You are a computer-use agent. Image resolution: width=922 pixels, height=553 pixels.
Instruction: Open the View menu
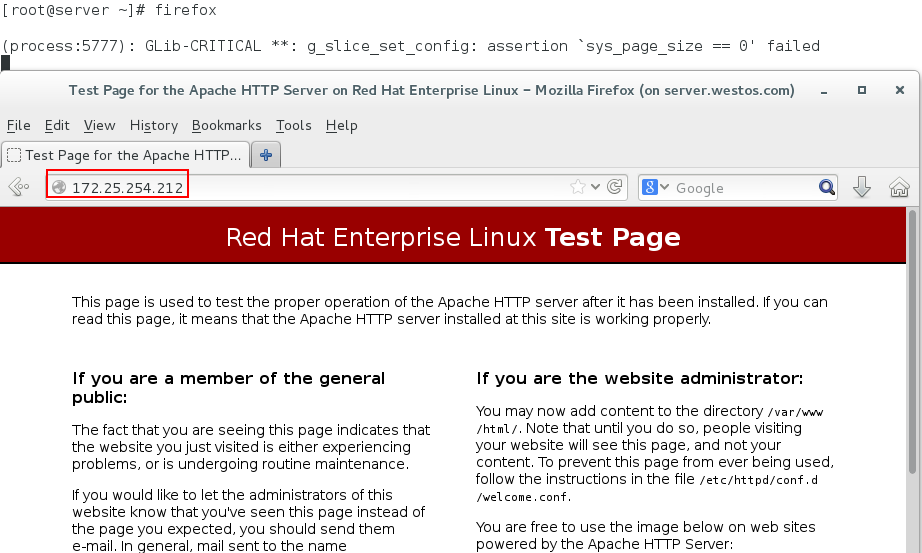pos(99,125)
